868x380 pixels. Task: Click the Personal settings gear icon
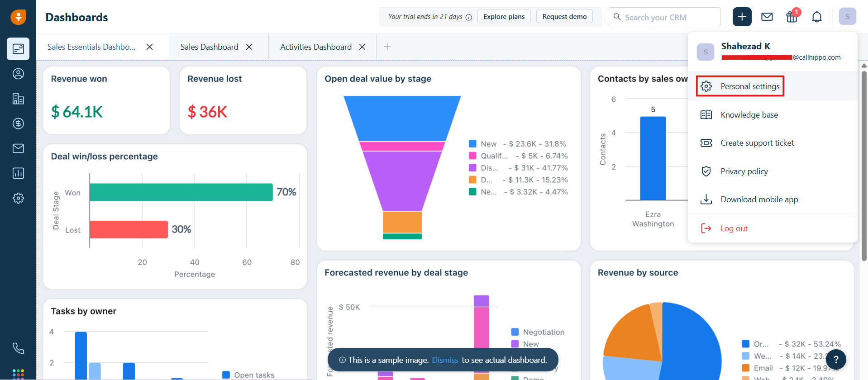706,86
